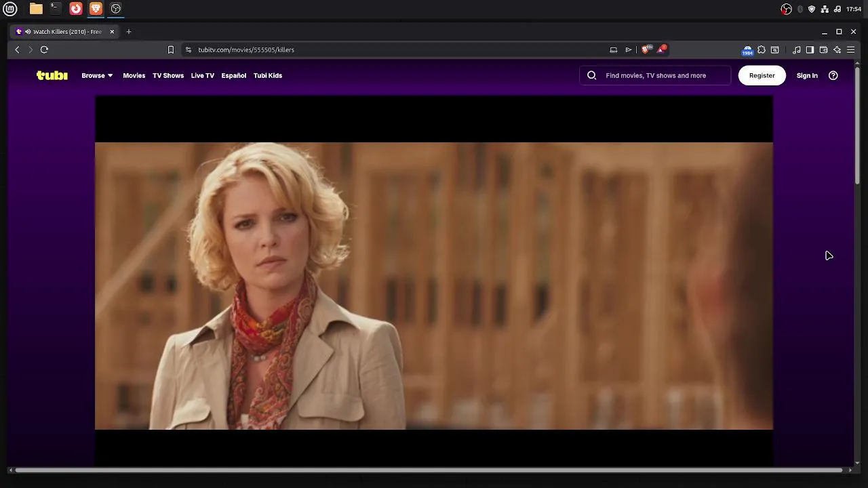Go to TV Shows
This screenshot has height=488, width=868.
coord(168,75)
